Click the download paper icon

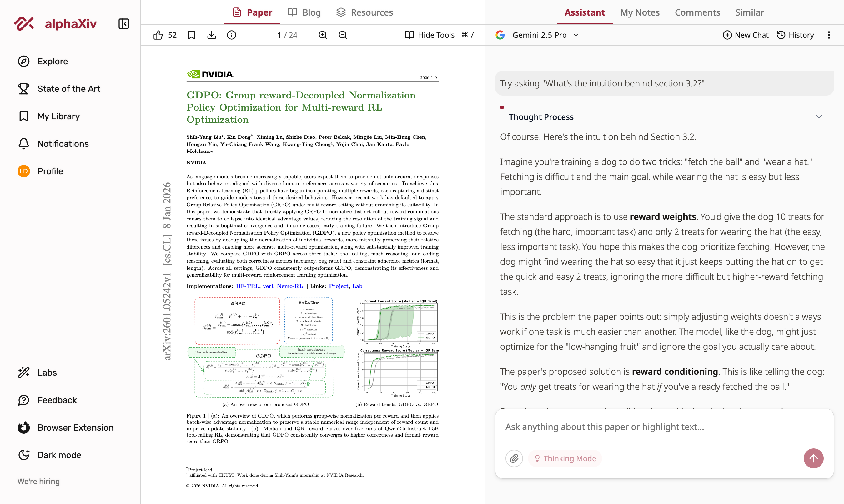[x=211, y=35]
